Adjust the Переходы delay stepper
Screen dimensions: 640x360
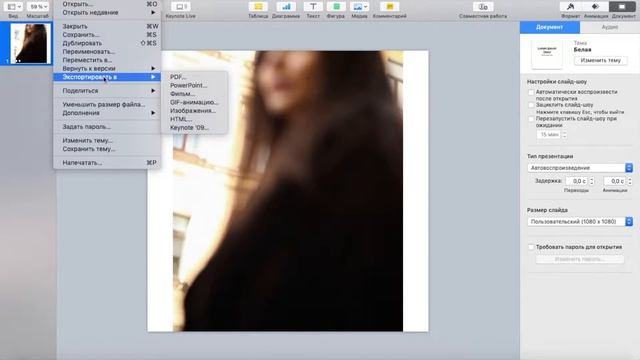click(592, 181)
